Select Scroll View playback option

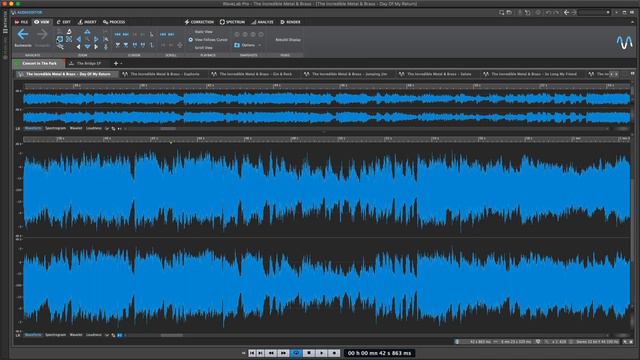pos(203,47)
